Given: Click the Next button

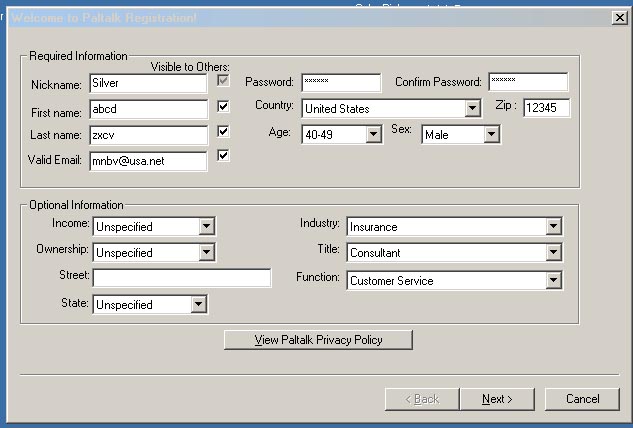Looking at the screenshot, I should coord(497,399).
